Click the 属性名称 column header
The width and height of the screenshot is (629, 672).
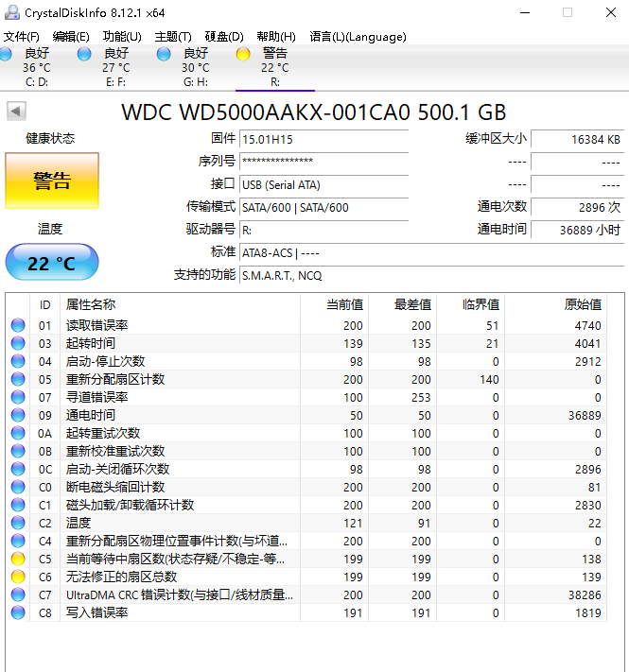pos(180,304)
